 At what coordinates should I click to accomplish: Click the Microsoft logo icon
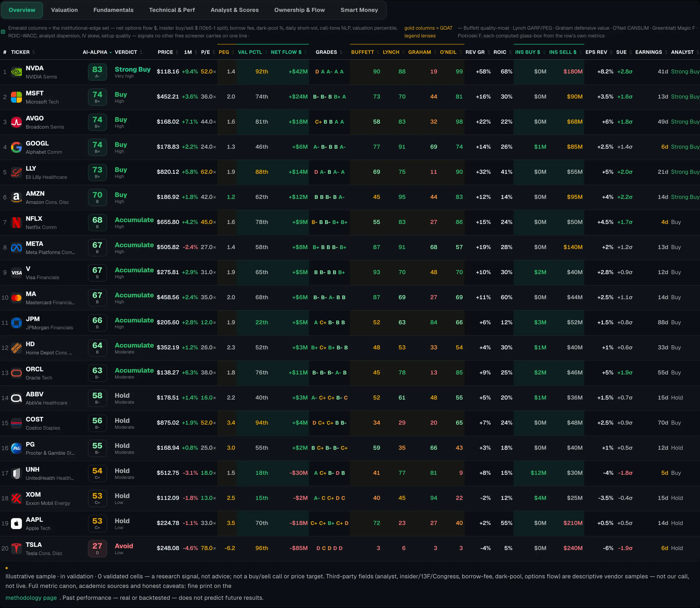[16, 97]
